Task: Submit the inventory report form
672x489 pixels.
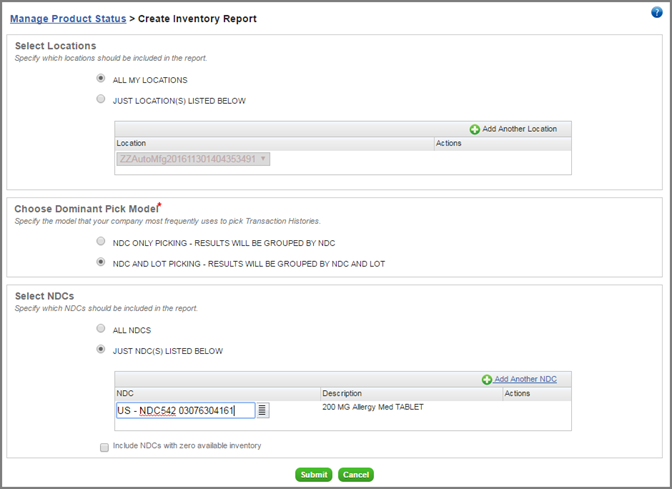Action: [314, 474]
